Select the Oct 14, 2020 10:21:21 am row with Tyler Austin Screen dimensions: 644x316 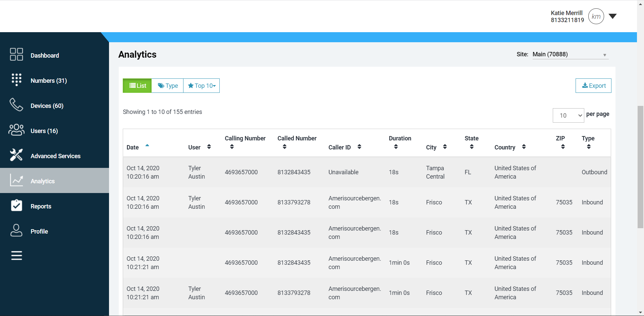367,293
